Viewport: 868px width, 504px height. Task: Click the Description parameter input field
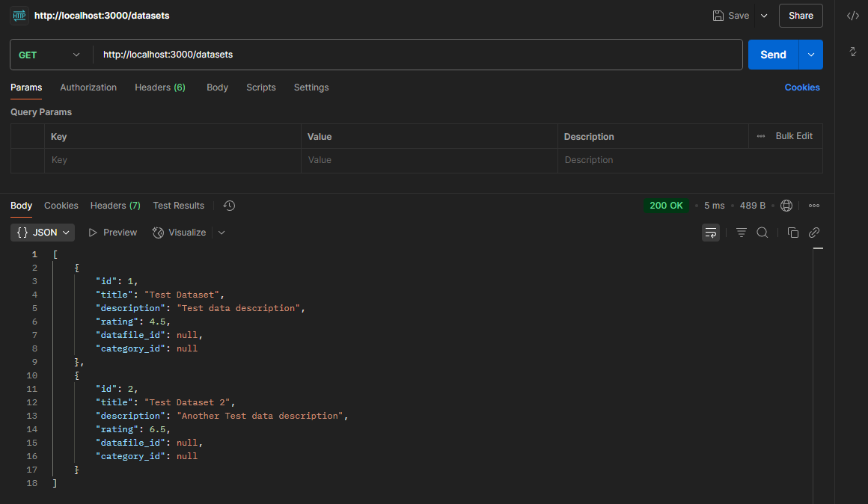click(690, 161)
